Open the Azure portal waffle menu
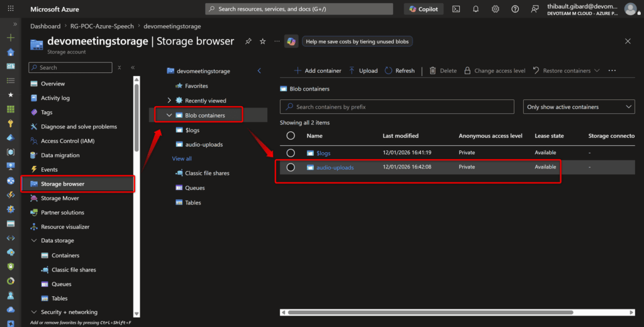Image resolution: width=644 pixels, height=327 pixels. coord(11,9)
